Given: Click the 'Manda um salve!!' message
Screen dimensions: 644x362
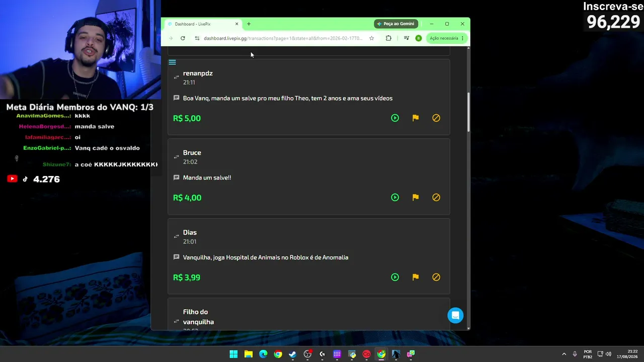Looking at the screenshot, I should 207,177.
